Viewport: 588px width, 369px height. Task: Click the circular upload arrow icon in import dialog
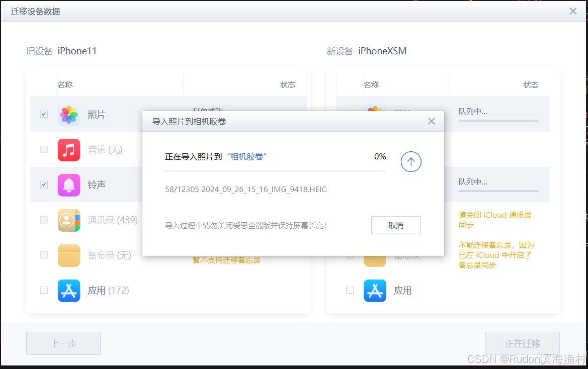(x=411, y=162)
